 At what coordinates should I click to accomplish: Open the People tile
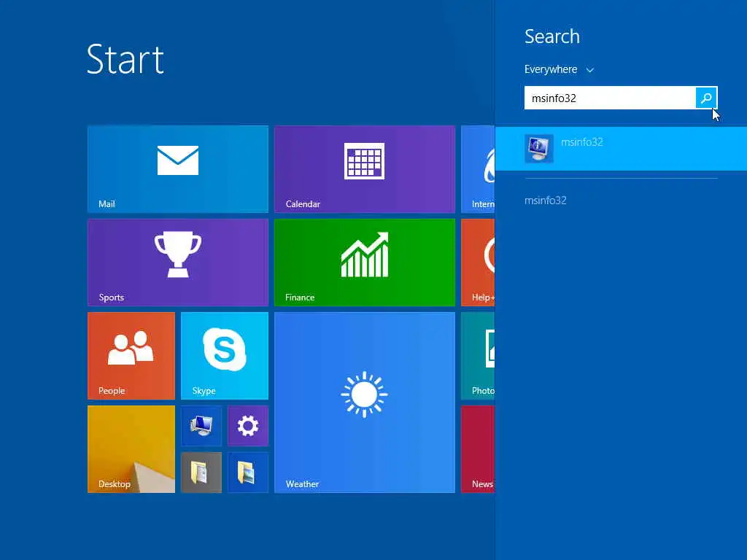[x=131, y=356]
